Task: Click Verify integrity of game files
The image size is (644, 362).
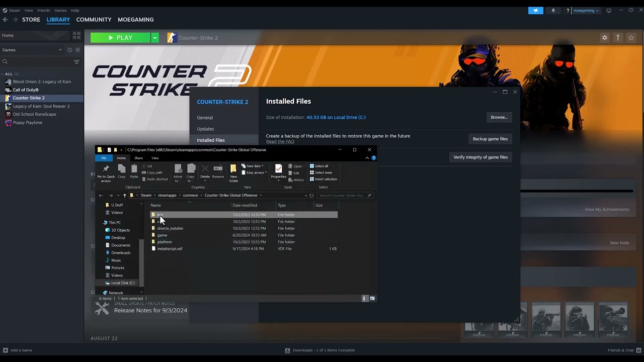Action: 480,157
